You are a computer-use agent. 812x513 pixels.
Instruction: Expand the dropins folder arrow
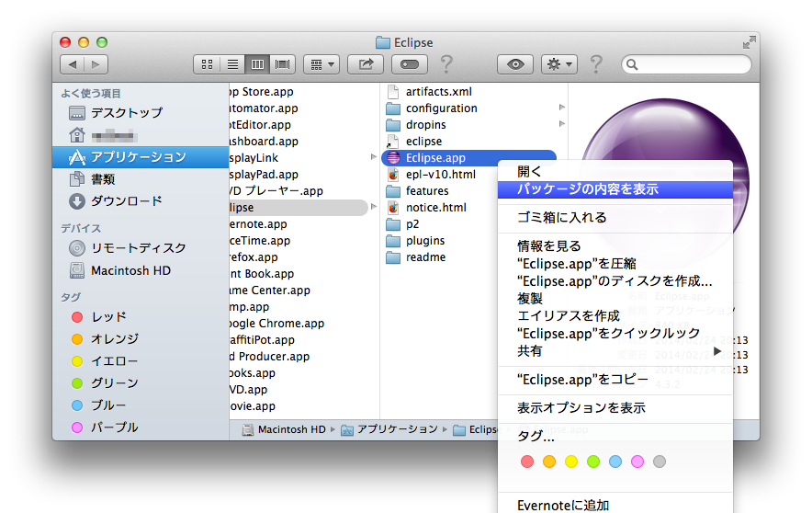click(x=562, y=124)
